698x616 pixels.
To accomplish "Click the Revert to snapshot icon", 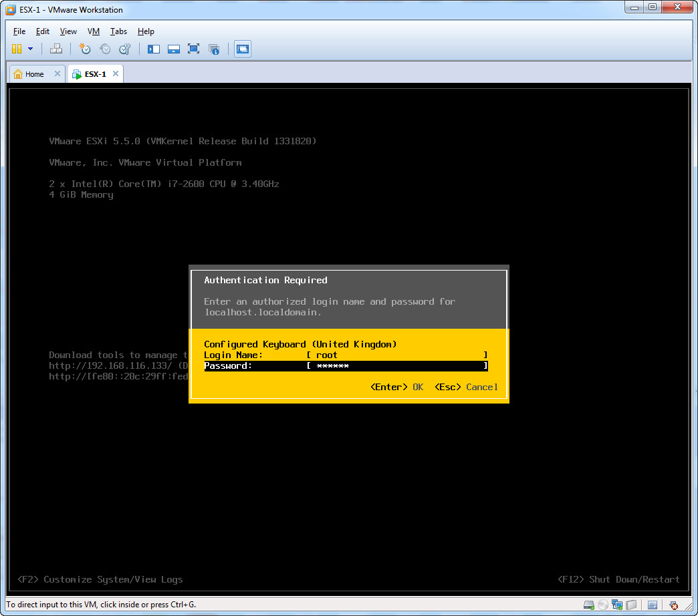I will (105, 49).
